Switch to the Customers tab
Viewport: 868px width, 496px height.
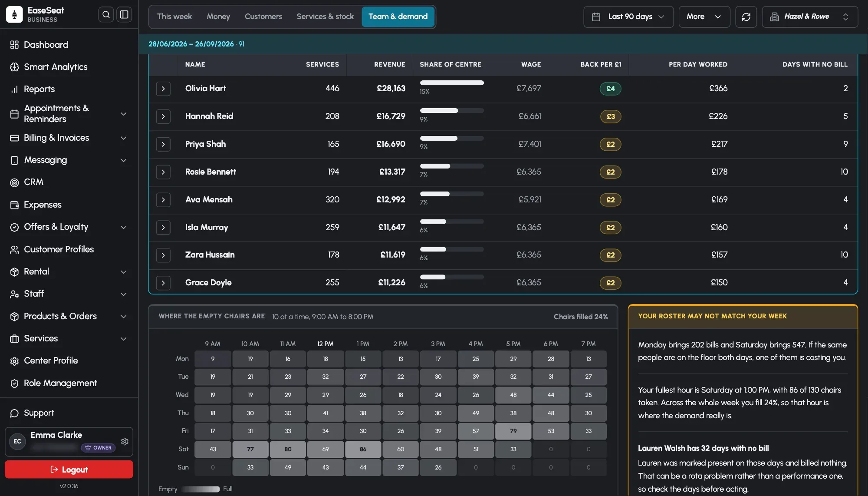[263, 17]
